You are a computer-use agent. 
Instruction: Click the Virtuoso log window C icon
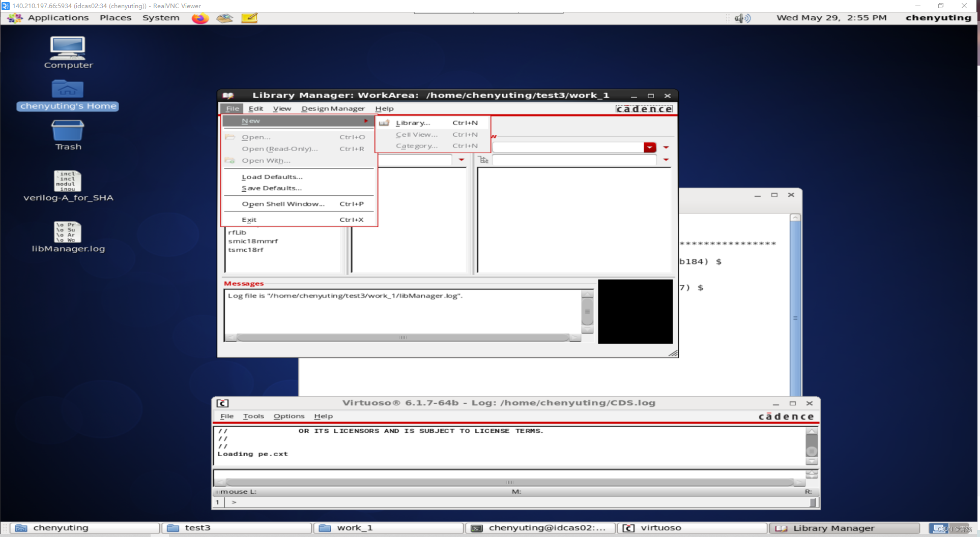[x=223, y=403]
